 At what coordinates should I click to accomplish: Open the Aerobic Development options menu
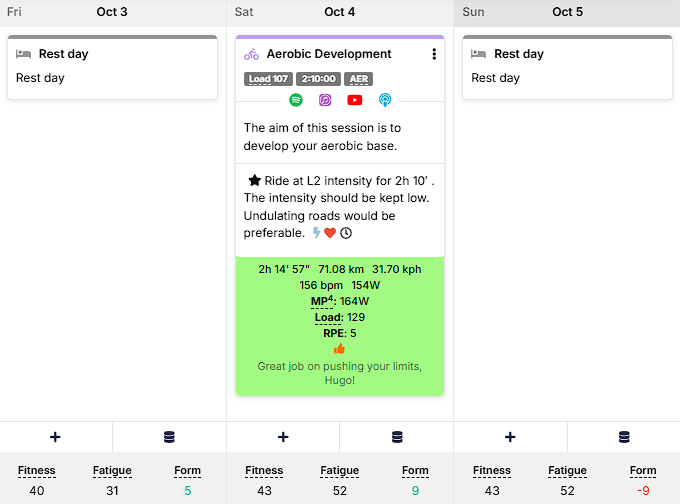[434, 54]
